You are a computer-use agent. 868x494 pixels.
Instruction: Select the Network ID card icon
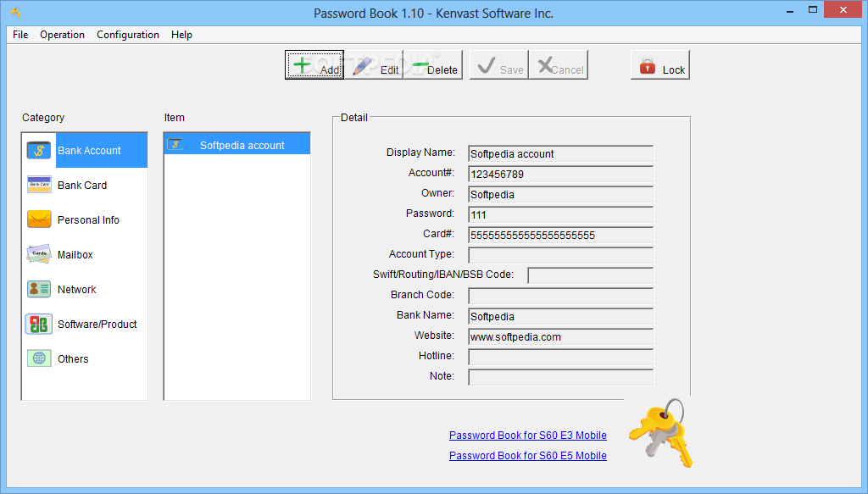39,289
